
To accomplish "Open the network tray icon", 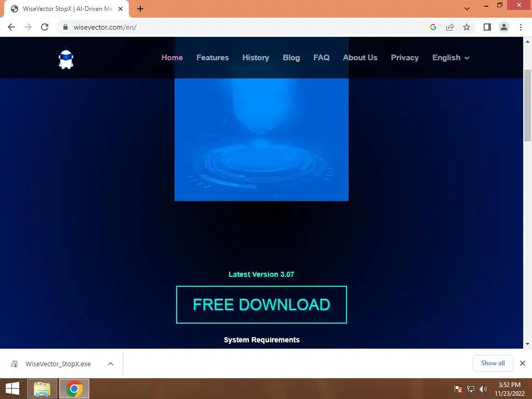I will pos(471,389).
